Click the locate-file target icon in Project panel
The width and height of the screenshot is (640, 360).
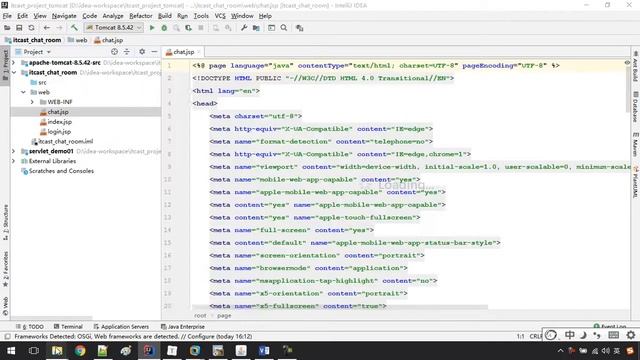click(x=114, y=52)
